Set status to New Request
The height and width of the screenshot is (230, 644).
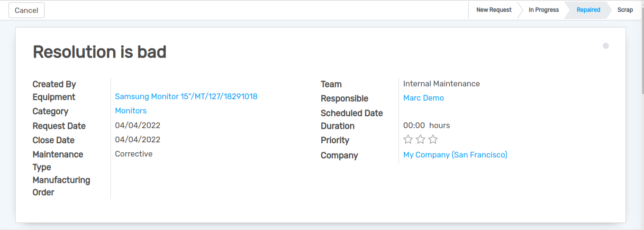(x=493, y=10)
